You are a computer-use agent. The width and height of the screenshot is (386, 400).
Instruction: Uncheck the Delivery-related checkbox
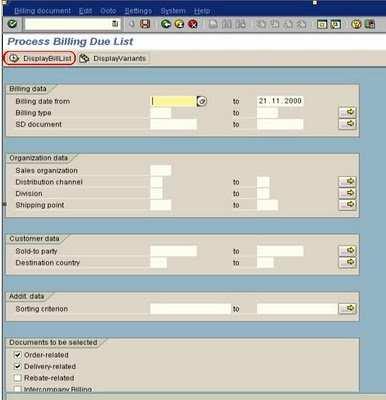point(18,366)
